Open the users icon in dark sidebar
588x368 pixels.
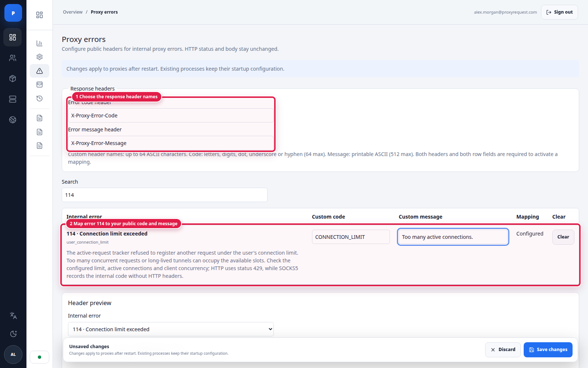13,58
